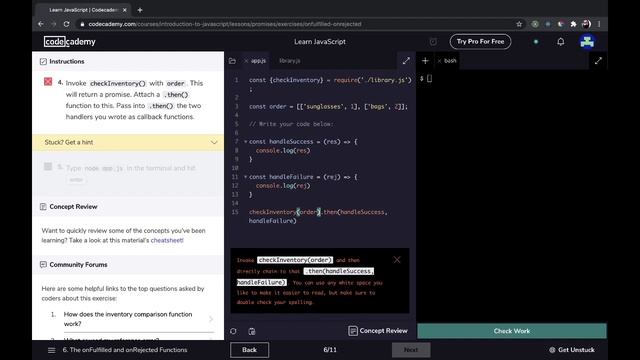Click code line 15 checkInventory call
Image resolution: width=640 pixels, height=360 pixels.
point(318,216)
